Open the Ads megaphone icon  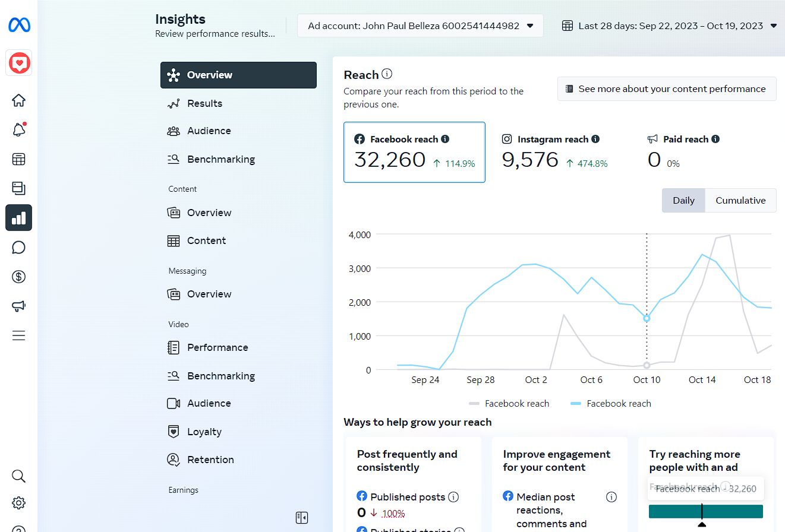[18, 306]
